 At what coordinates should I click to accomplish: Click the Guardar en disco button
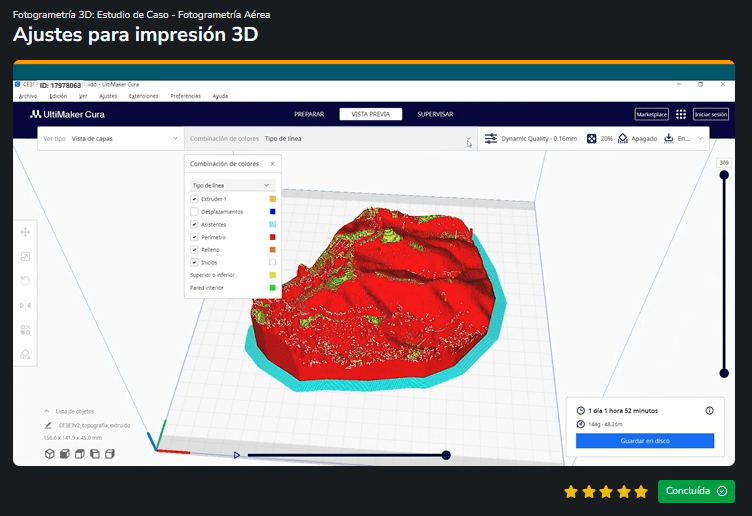(645, 441)
